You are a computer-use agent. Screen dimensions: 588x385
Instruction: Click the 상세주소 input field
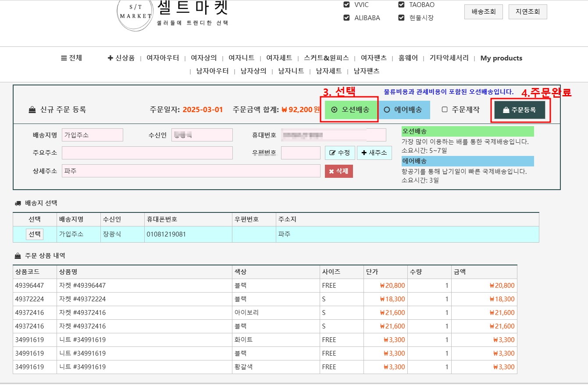coord(191,171)
